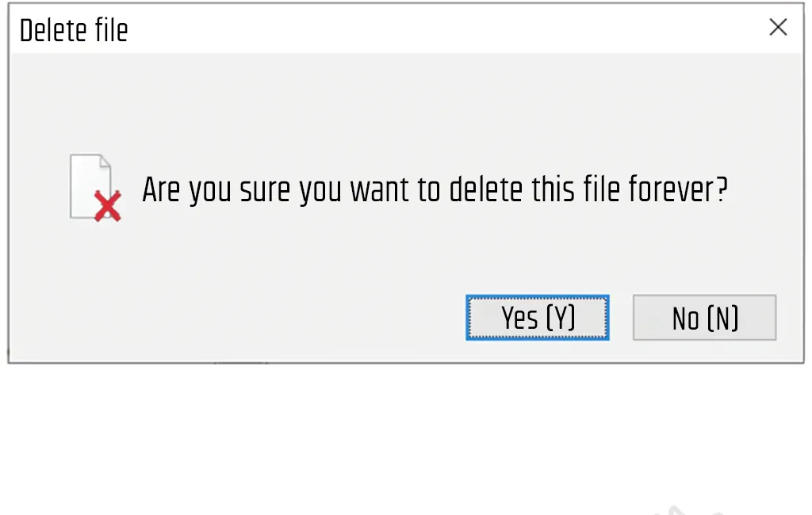Click the "(Y)" shortcut hint on Yes button
Image resolution: width=812 pixels, height=515 pixels.
pos(560,318)
